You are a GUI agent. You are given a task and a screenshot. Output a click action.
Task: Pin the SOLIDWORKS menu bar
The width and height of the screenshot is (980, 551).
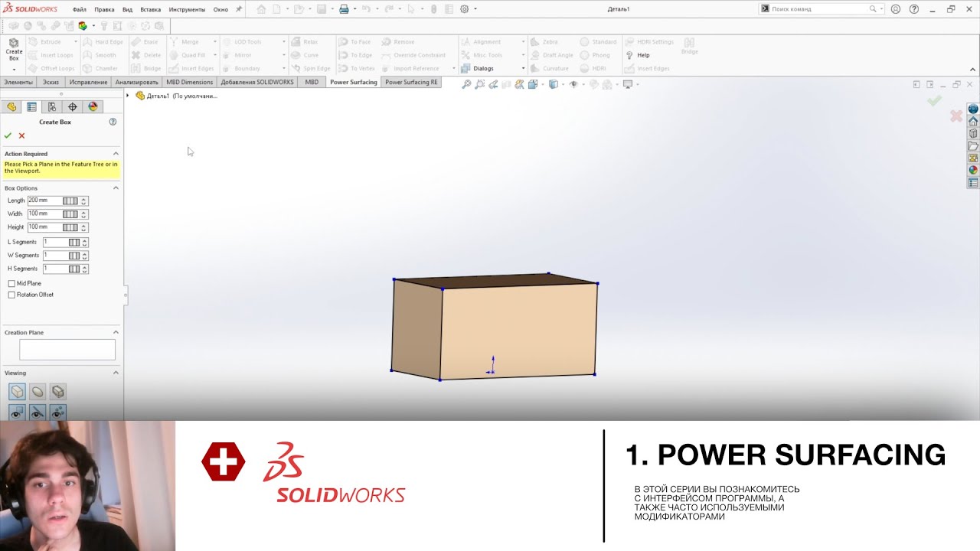tap(239, 9)
